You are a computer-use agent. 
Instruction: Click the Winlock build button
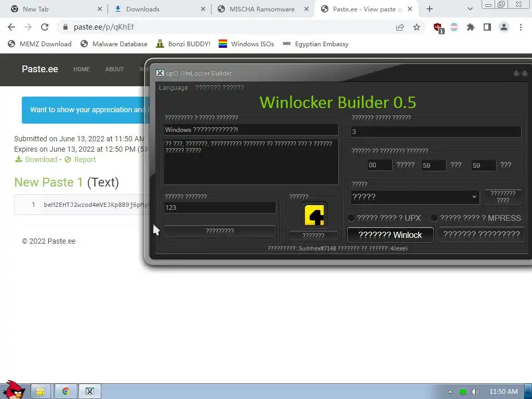pos(390,235)
